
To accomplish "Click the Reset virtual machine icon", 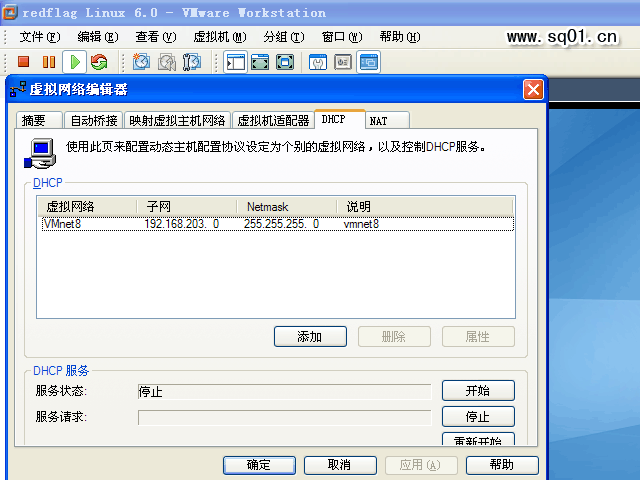I will tap(99, 62).
